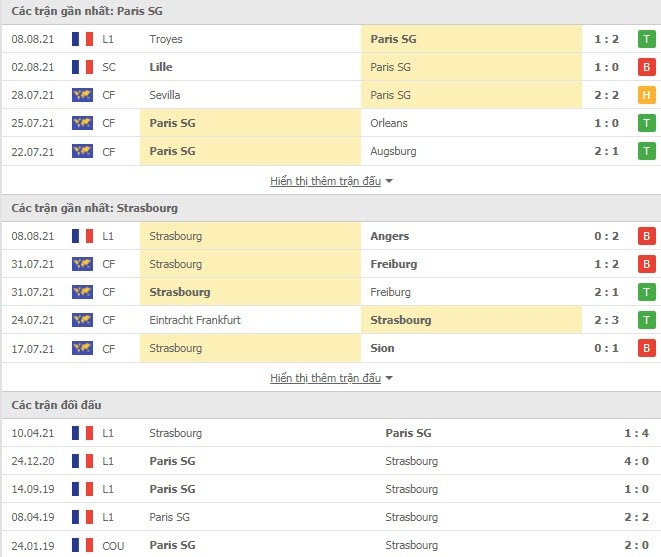Click the red B badge for Sion match
661x557 pixels.
click(647, 348)
